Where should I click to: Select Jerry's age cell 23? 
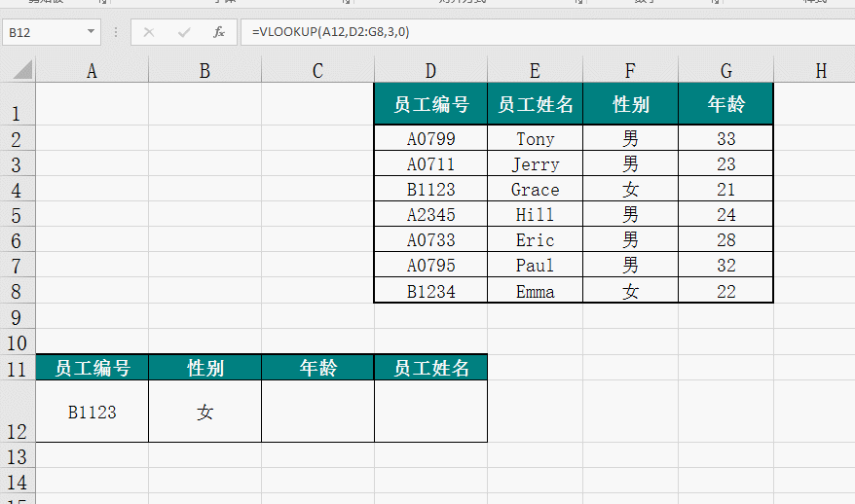(725, 163)
